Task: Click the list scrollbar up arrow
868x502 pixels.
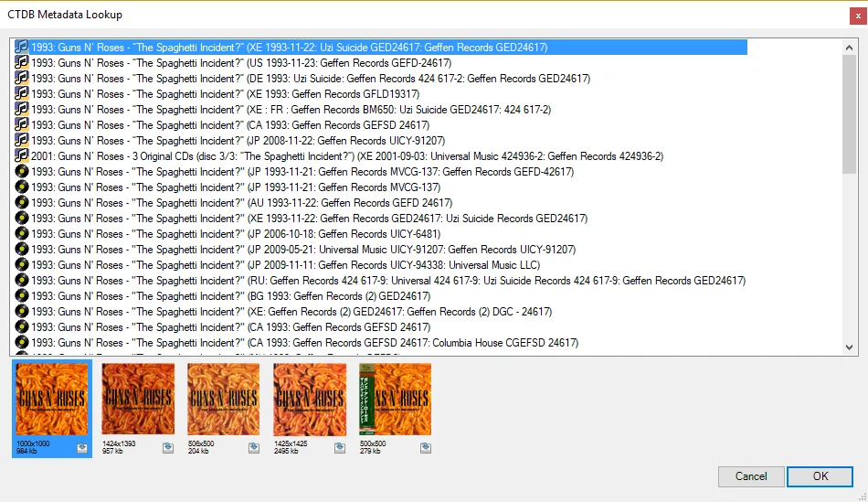Action: (849, 48)
